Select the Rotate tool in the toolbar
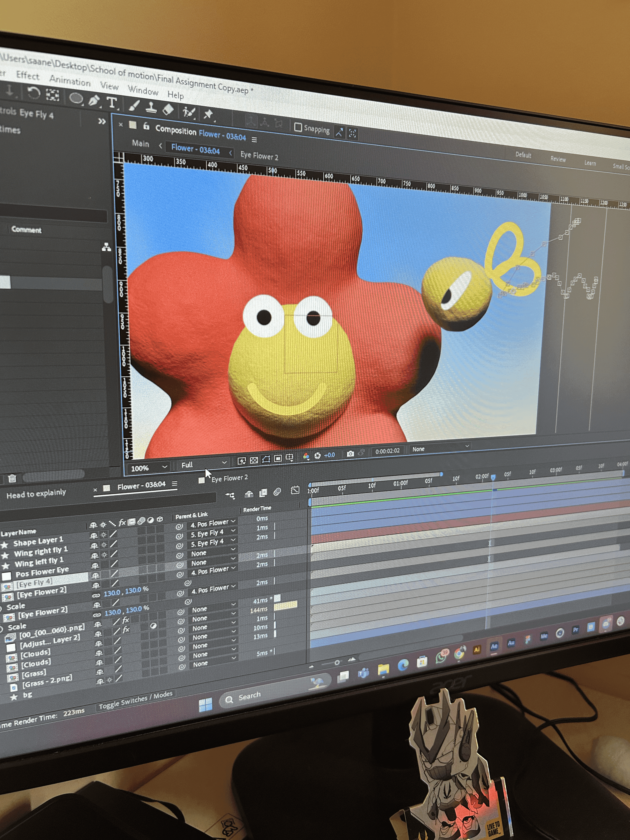Viewport: 630px width, 840px height. pos(33,93)
